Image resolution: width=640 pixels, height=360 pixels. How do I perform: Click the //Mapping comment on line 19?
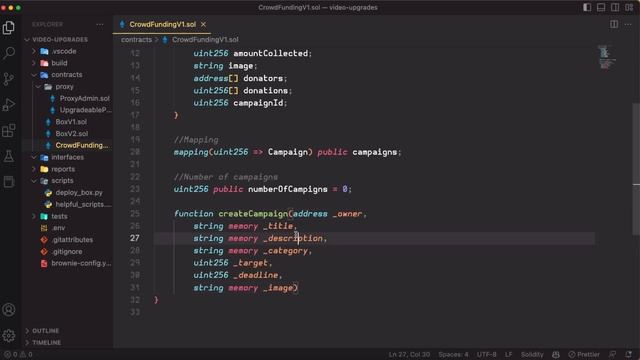(196, 140)
